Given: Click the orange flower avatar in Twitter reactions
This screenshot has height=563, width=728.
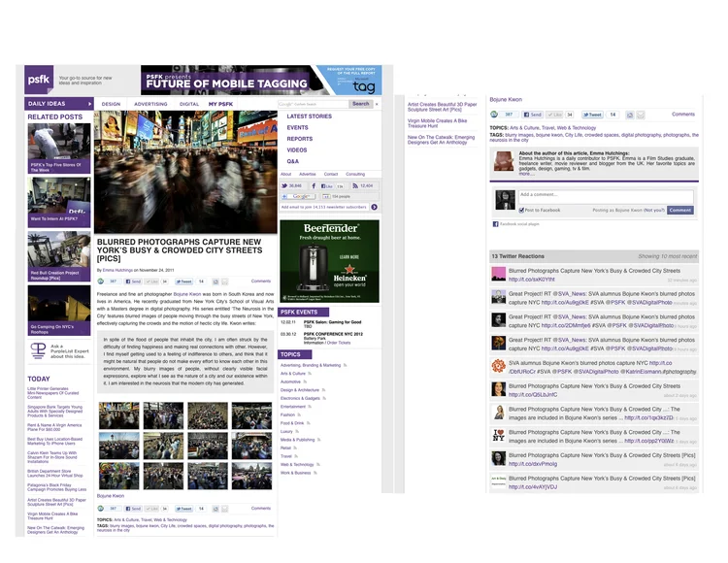Looking at the screenshot, I should 499,366.
